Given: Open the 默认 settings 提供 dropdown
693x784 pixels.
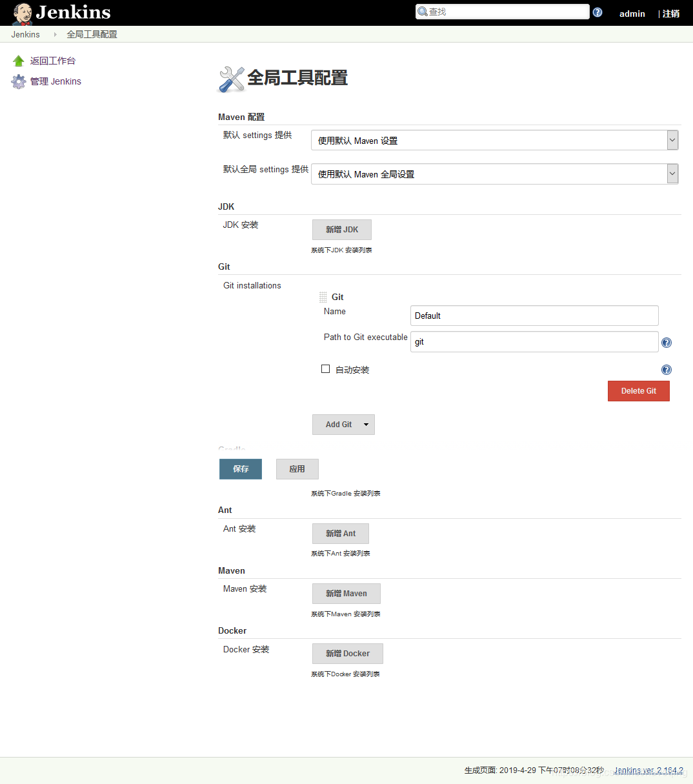Looking at the screenshot, I should coord(494,140).
